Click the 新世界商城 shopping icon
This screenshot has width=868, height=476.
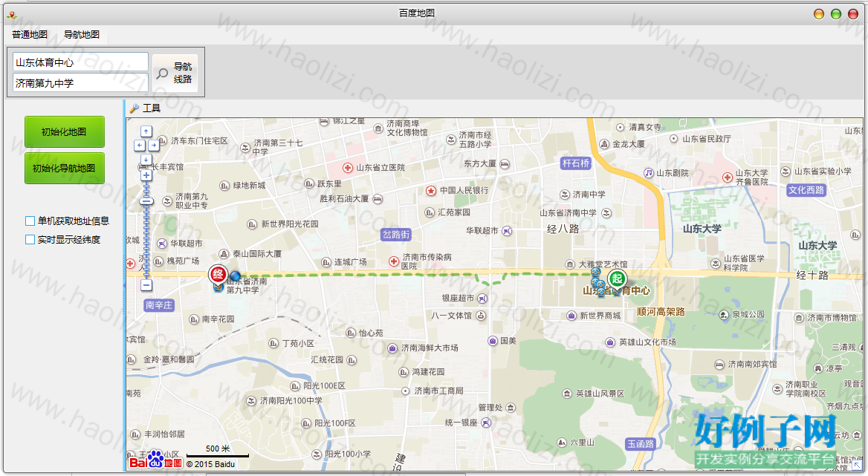click(x=571, y=316)
